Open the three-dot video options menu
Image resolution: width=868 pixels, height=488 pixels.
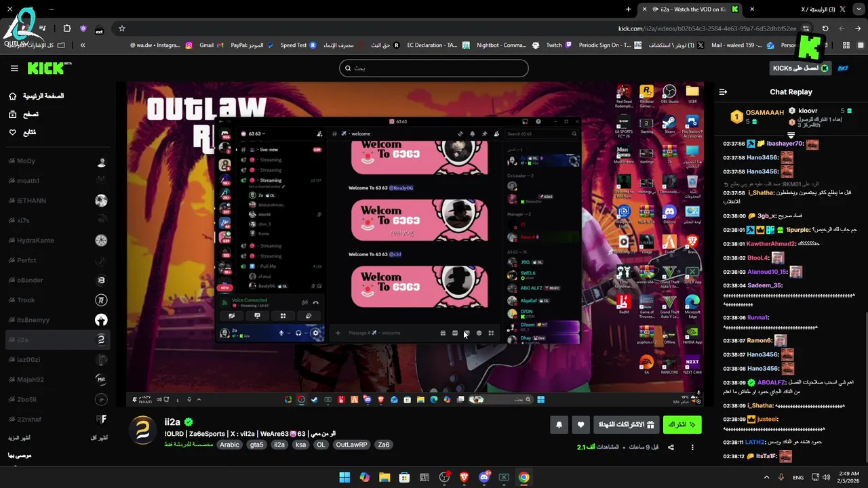pyautogui.click(x=692, y=447)
